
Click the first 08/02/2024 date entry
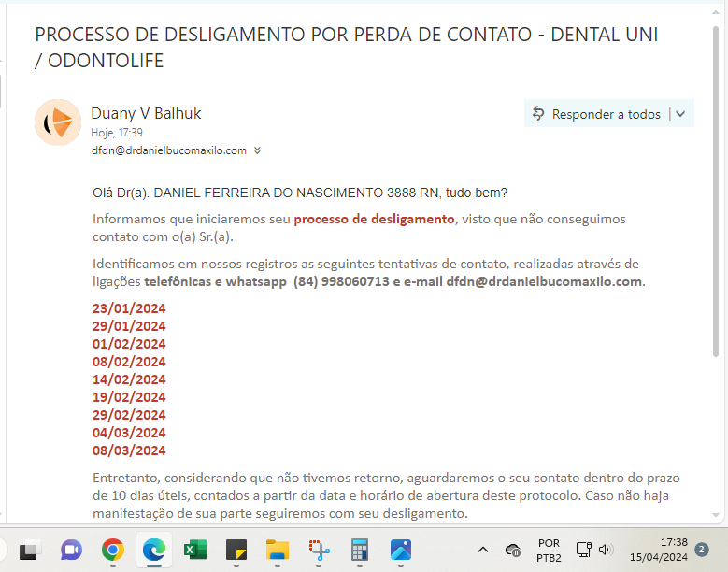pyautogui.click(x=129, y=362)
